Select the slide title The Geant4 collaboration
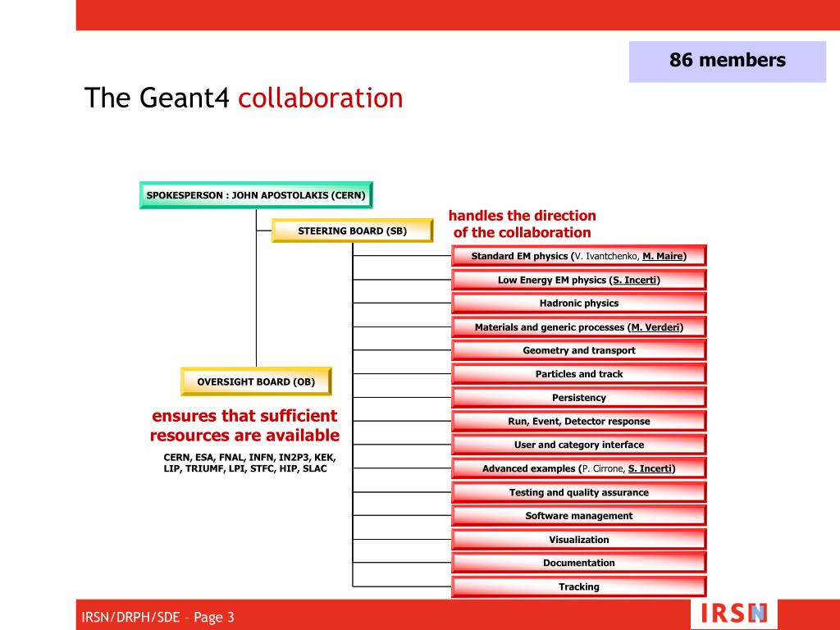 [244, 98]
